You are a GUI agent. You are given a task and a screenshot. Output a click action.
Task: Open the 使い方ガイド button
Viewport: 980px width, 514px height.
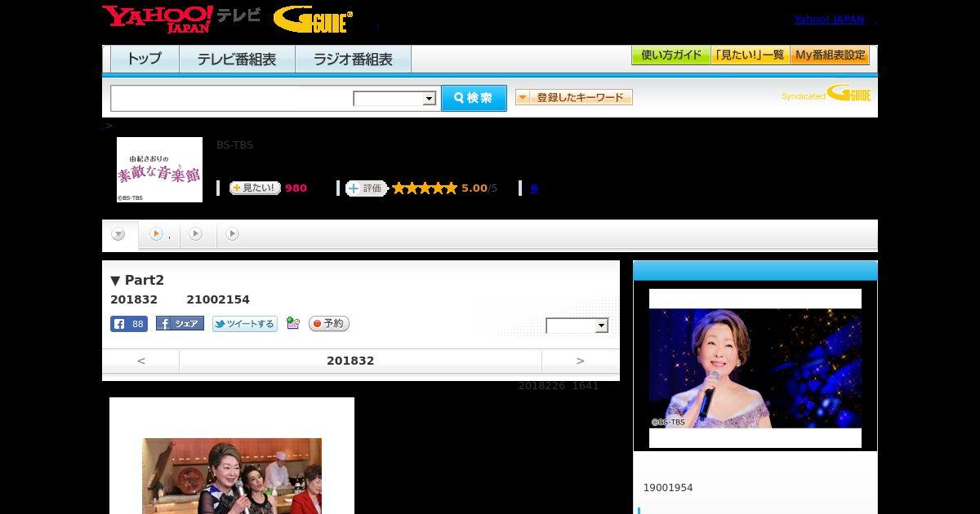coord(671,55)
